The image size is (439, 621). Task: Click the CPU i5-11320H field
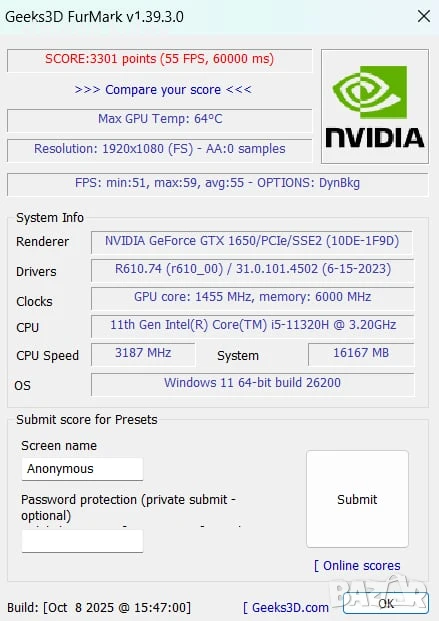pos(252,326)
